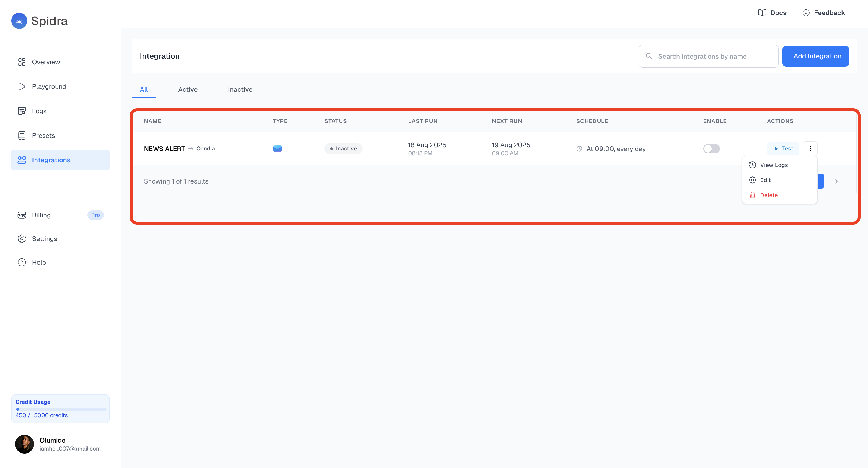Screen dimensions: 868x468
Task: Click the Add Integration button
Action: 815,56
